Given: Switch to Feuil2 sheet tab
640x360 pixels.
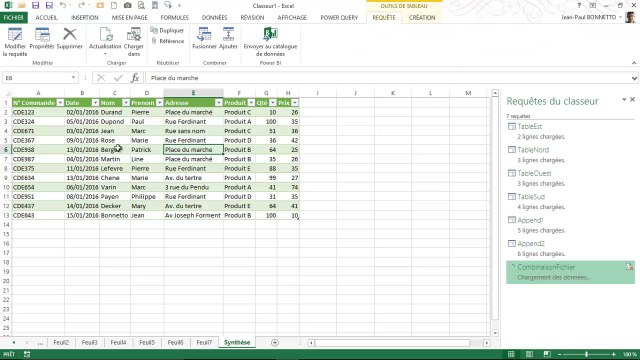Looking at the screenshot, I should coord(61,342).
